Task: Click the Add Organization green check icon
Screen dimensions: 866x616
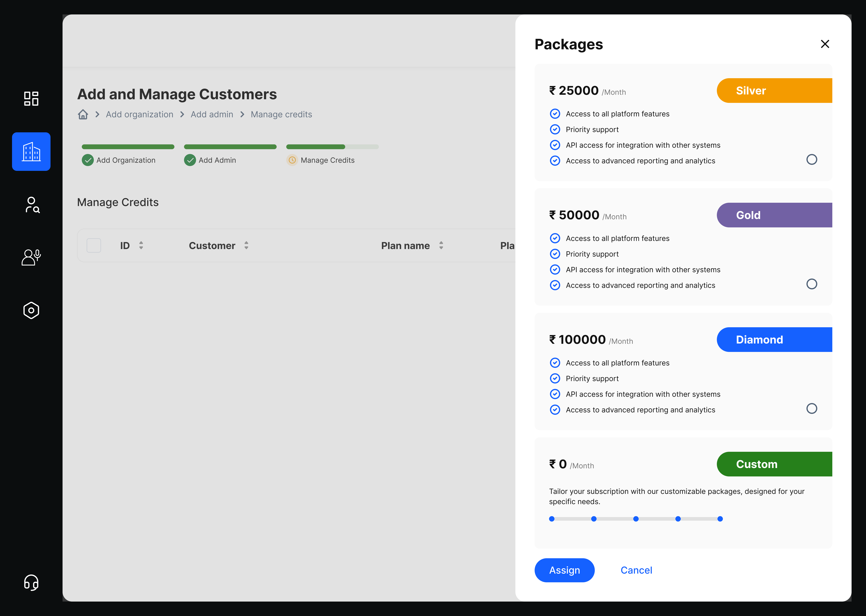Action: 88,160
